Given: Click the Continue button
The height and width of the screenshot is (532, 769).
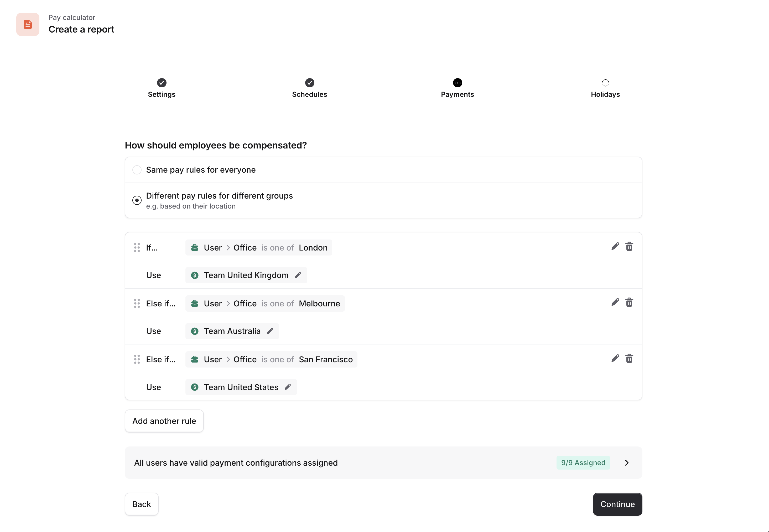Looking at the screenshot, I should tap(617, 504).
